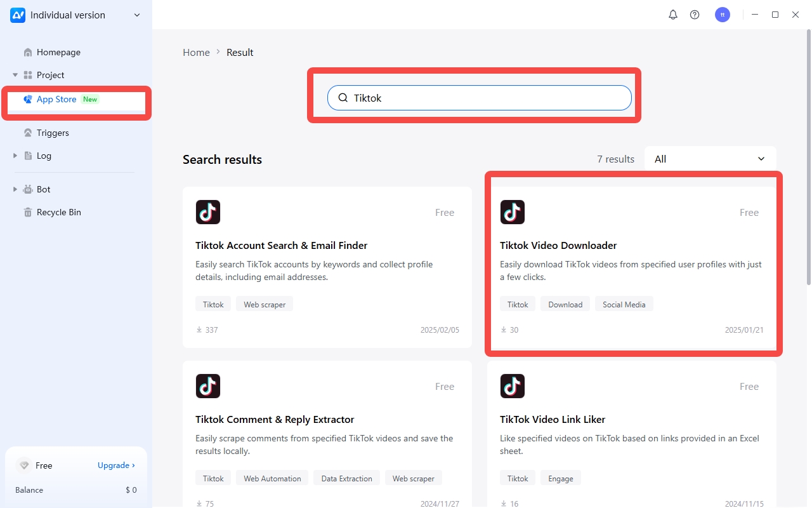Maximize the application window

(775, 15)
